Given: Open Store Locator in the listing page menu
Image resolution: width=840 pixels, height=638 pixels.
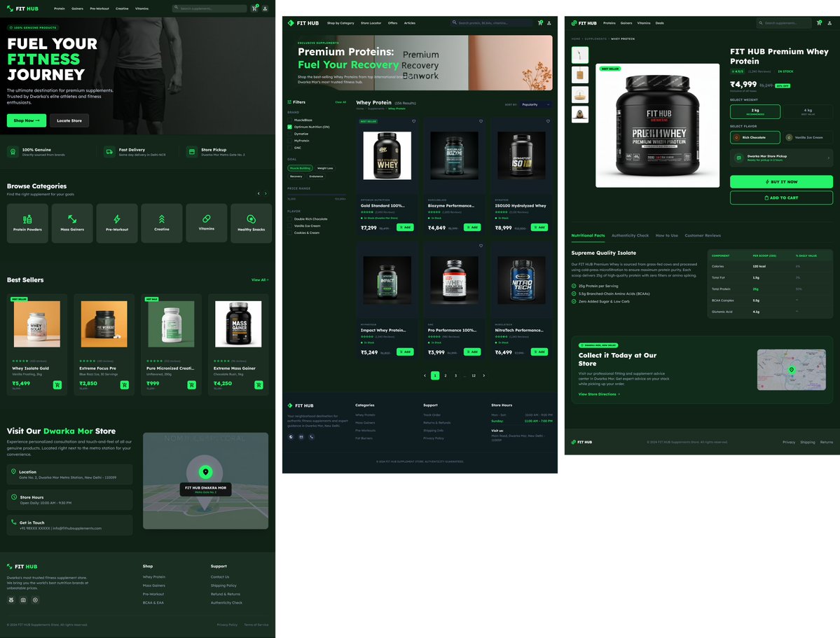Looking at the screenshot, I should pos(371,23).
